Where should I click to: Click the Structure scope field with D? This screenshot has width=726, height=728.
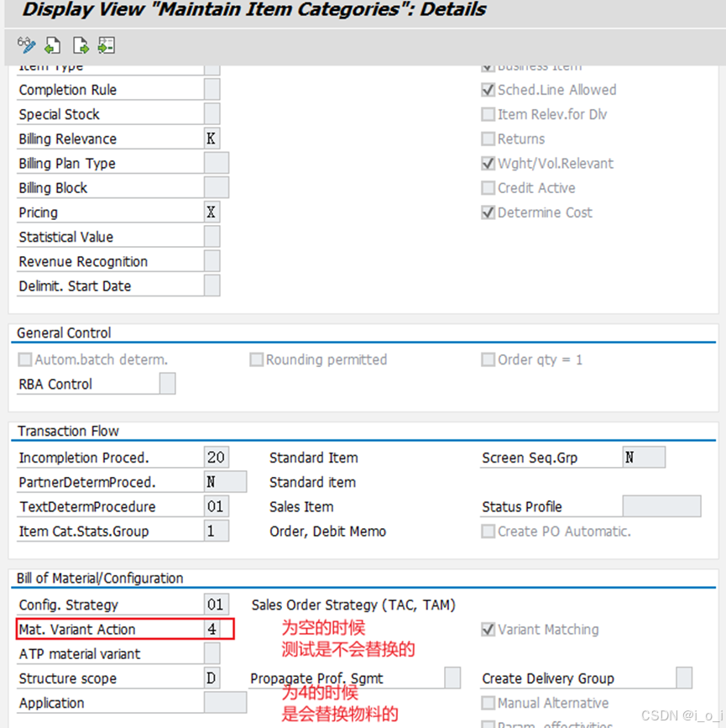click(x=212, y=678)
